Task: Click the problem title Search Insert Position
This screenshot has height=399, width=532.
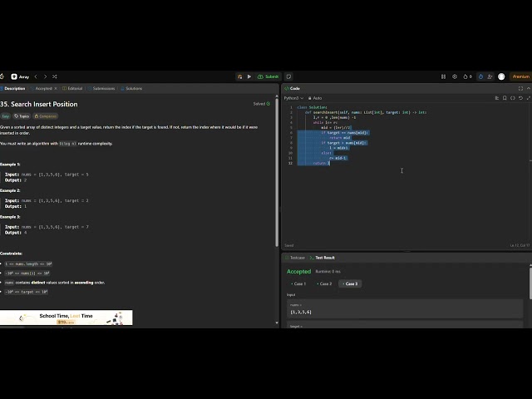Action: [x=39, y=104]
